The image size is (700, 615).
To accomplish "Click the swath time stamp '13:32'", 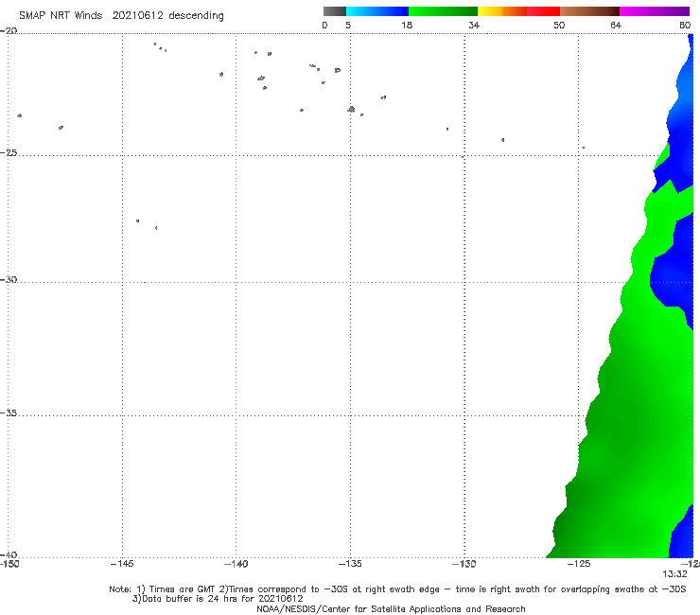I will (x=674, y=574).
